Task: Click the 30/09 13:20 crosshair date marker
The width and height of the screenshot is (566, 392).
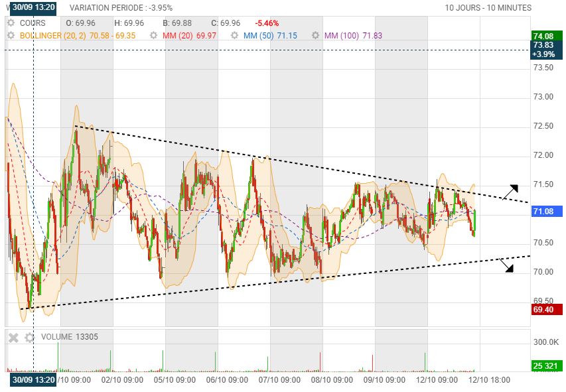Action: (33, 380)
